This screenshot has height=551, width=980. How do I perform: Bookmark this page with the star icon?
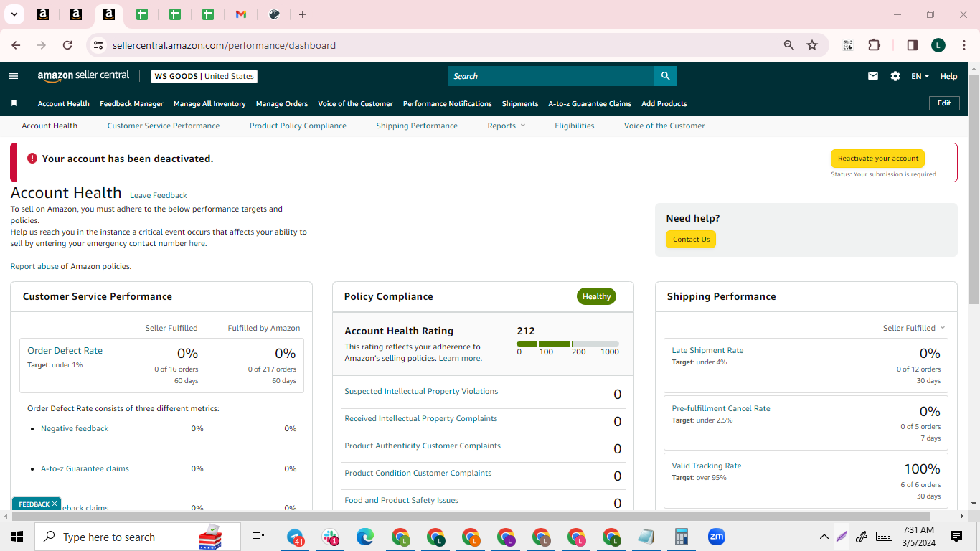[x=812, y=45]
